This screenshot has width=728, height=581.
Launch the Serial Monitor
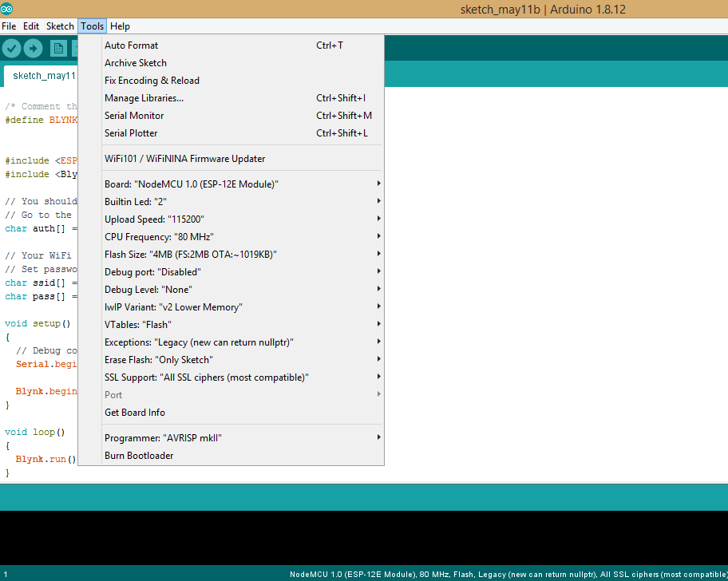231,116
